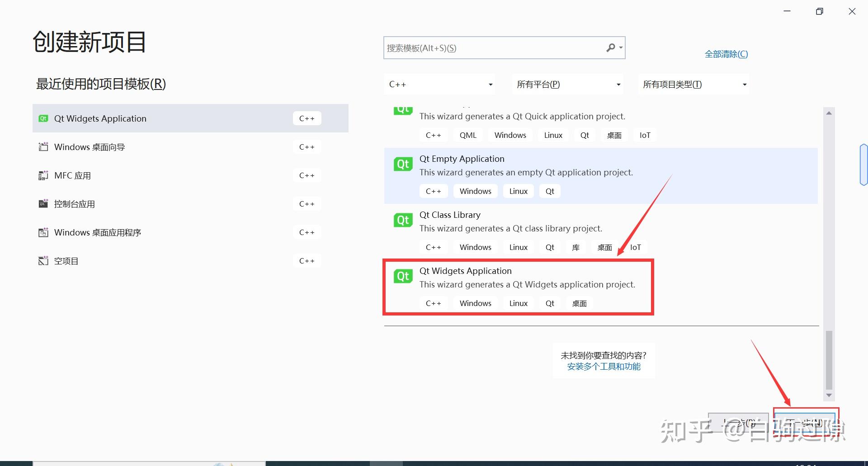Select the Qt Widgets Application template icon
This screenshot has width=868, height=466.
pyautogui.click(x=43, y=118)
